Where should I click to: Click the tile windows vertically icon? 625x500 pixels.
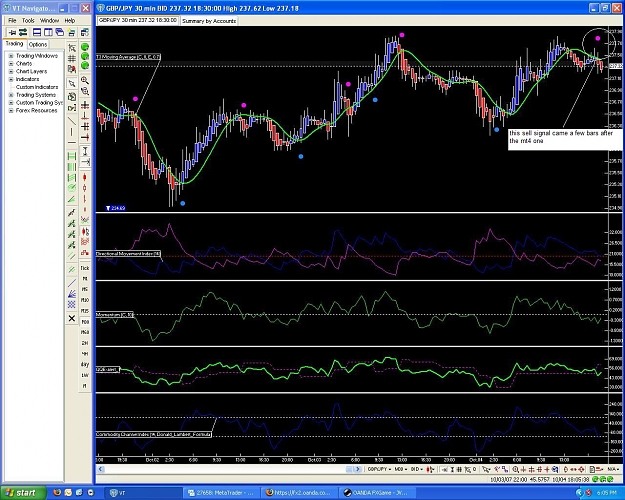[x=48, y=32]
